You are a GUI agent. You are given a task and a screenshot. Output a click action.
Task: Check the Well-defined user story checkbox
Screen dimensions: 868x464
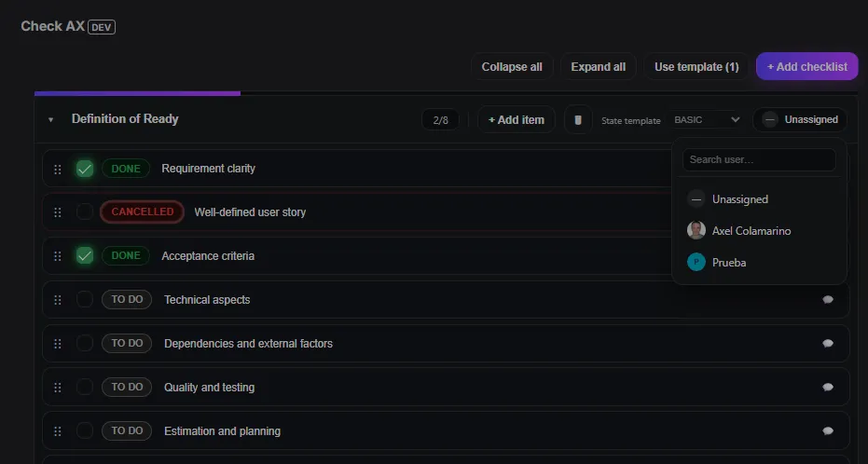coord(85,212)
